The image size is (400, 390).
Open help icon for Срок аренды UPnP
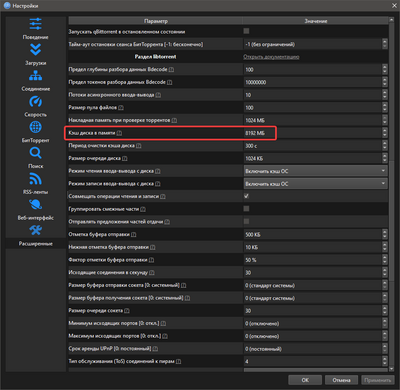pyautogui.click(x=155, y=349)
